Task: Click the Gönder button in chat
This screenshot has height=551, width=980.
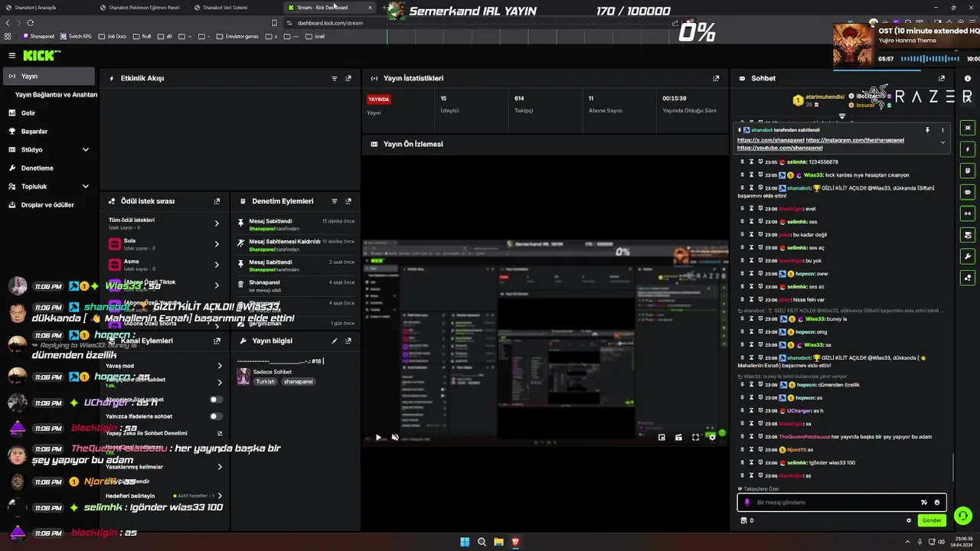Action: point(932,520)
